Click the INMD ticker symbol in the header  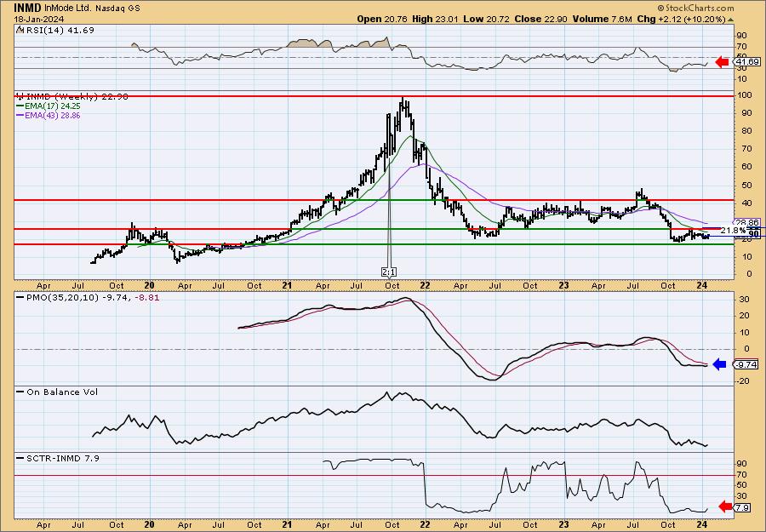coord(28,8)
